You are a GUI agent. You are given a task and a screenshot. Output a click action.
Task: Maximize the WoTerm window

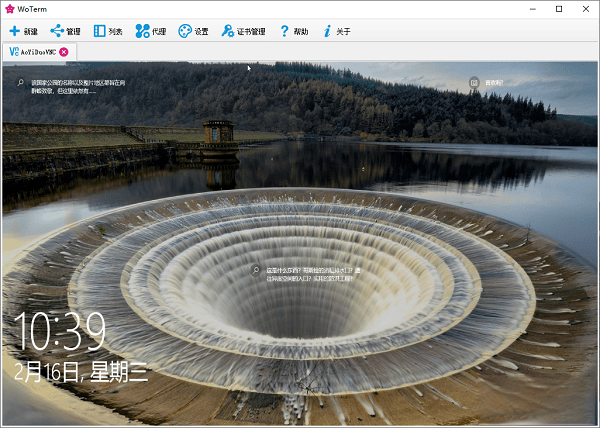(x=559, y=9)
